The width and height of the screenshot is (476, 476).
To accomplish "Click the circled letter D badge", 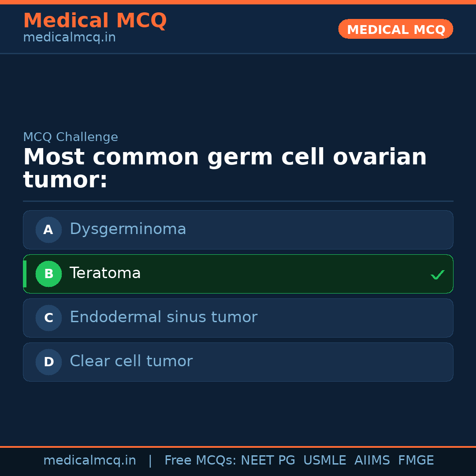I will [48, 362].
